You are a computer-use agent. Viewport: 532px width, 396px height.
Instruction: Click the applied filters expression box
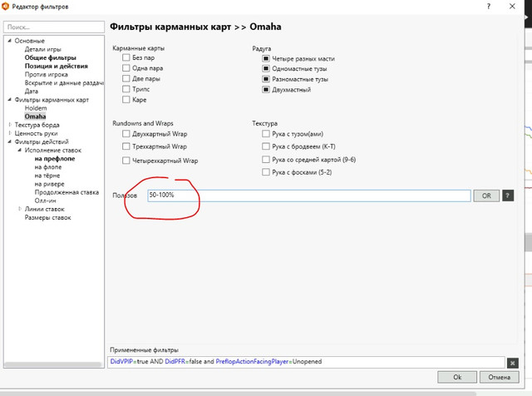point(306,362)
